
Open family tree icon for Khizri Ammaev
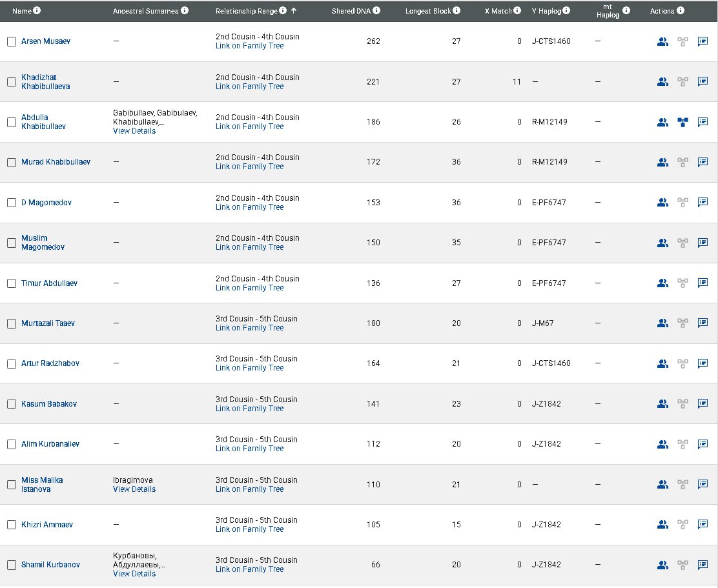tap(682, 524)
